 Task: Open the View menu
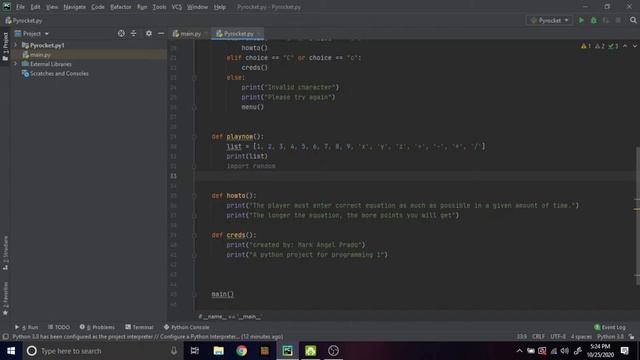tap(52, 7)
